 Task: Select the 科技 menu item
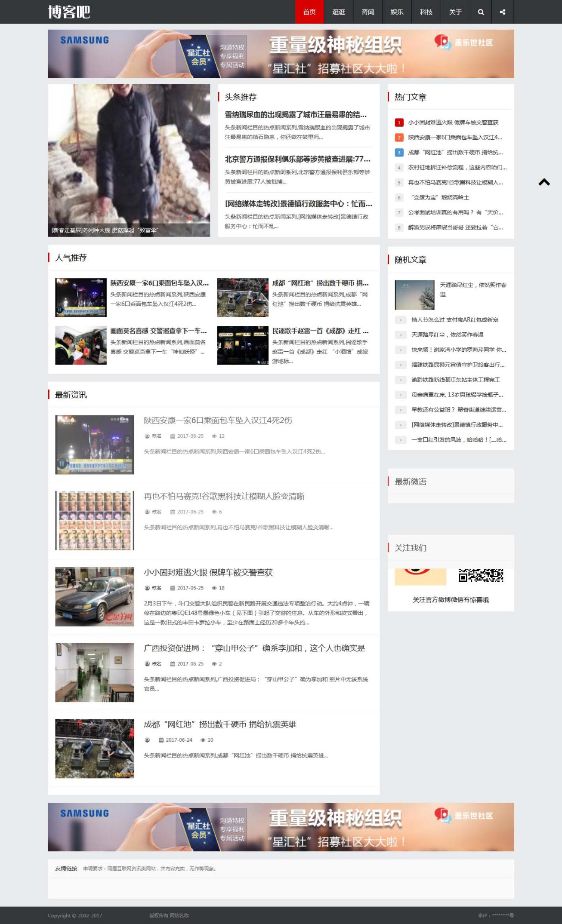426,12
